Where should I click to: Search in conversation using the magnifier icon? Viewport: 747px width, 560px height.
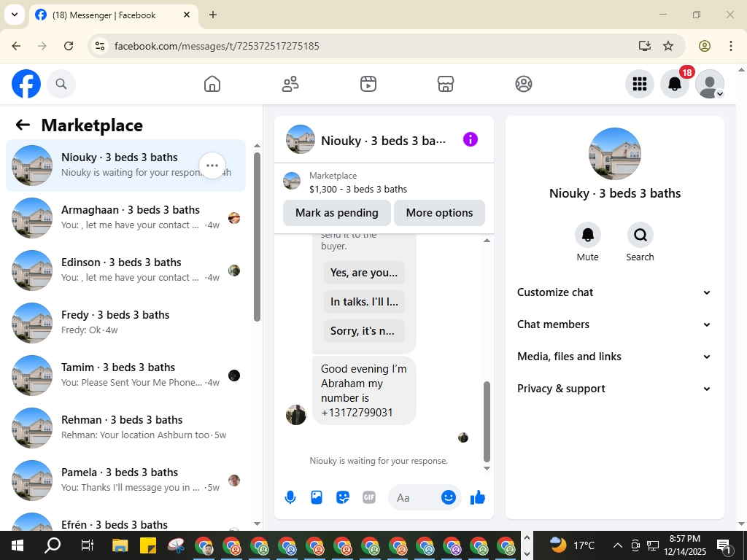(640, 235)
